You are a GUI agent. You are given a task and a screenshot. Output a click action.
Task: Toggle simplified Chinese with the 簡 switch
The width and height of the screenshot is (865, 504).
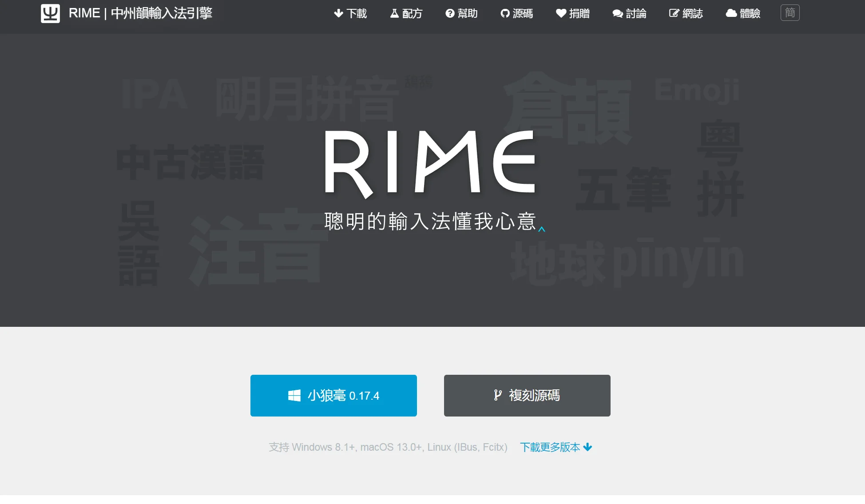coord(790,13)
